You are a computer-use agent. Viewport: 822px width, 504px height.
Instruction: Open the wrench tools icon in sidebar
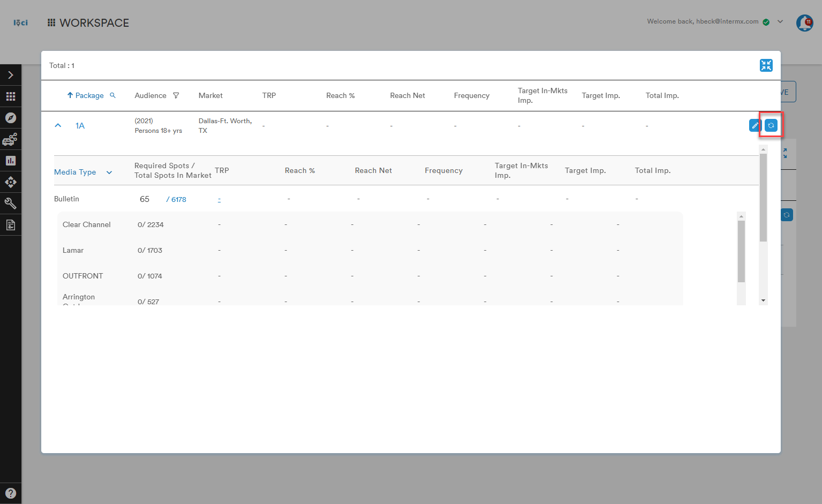(x=11, y=204)
